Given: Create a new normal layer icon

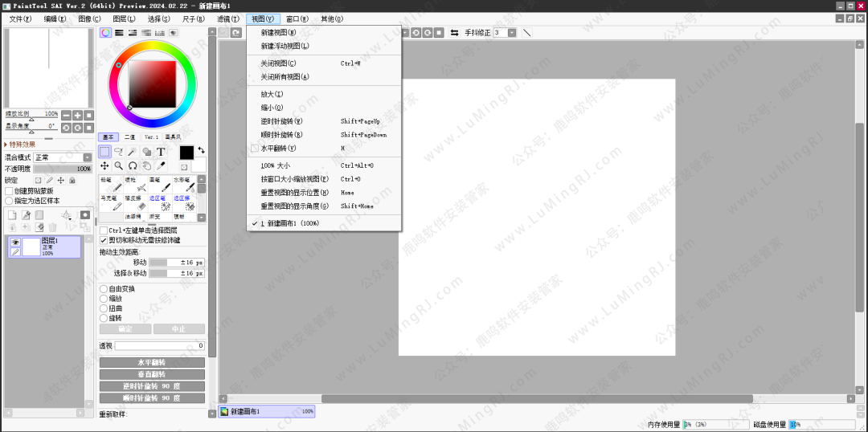Looking at the screenshot, I should point(11,215).
